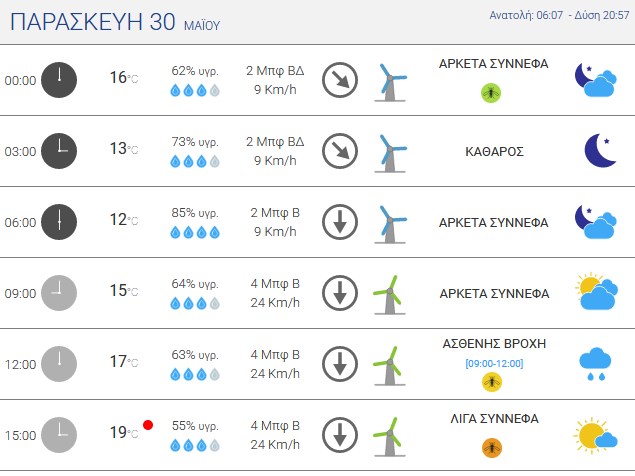Click the partly cloudy sun icon at 09:00
635x476 pixels.
coord(597,291)
